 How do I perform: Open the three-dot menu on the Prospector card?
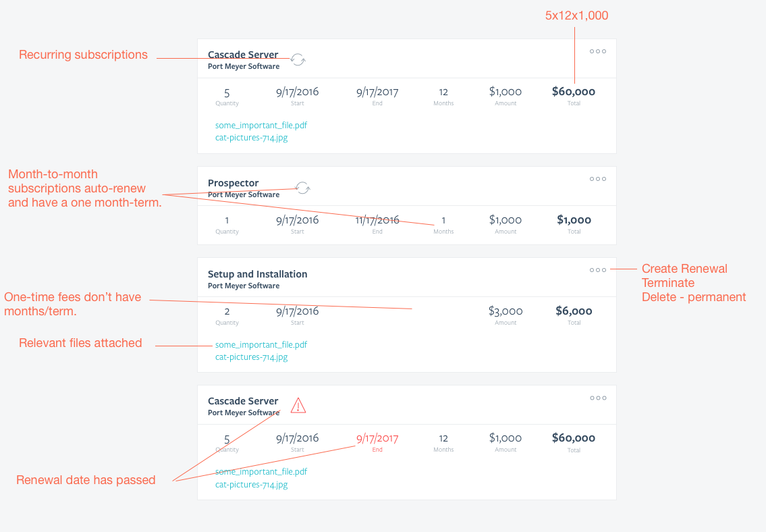tap(597, 179)
